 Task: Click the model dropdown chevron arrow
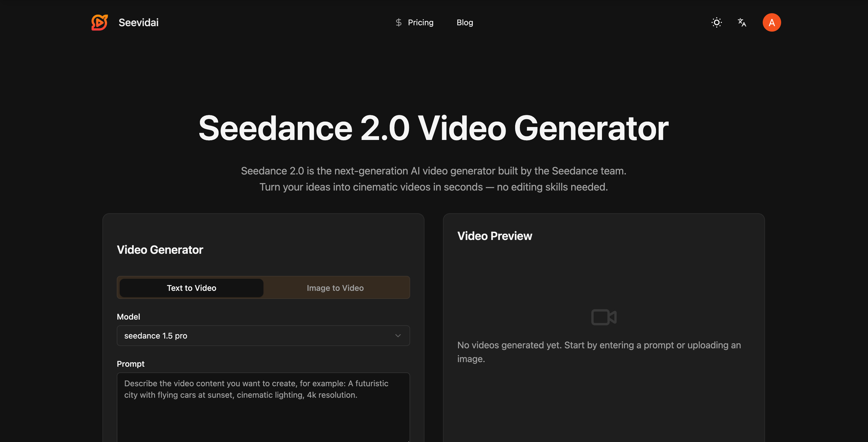click(x=397, y=336)
